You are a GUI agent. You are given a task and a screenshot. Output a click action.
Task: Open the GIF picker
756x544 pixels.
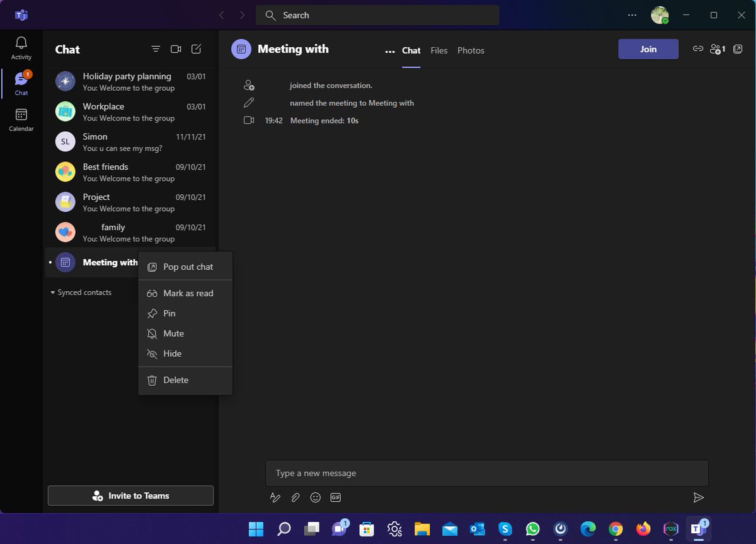[336, 497]
